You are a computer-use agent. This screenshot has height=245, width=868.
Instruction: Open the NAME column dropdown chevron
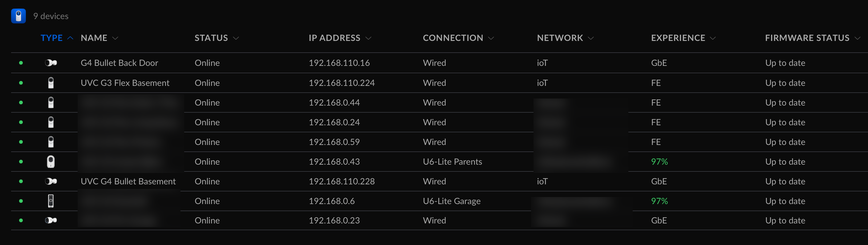click(x=115, y=38)
